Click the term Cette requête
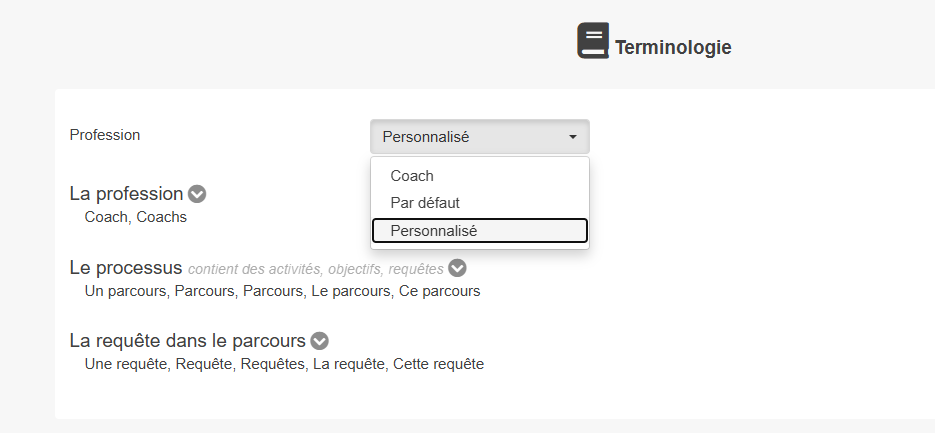 click(x=438, y=364)
